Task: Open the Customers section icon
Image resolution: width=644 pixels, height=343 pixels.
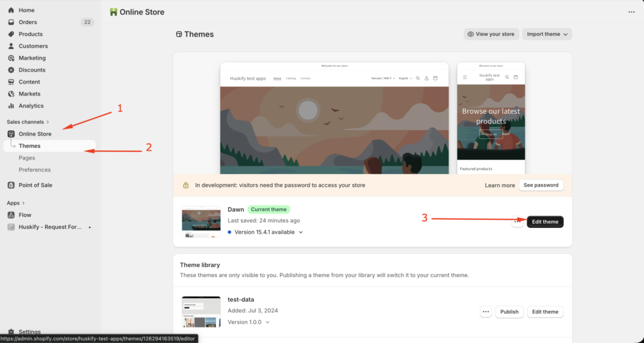Action: coord(11,46)
